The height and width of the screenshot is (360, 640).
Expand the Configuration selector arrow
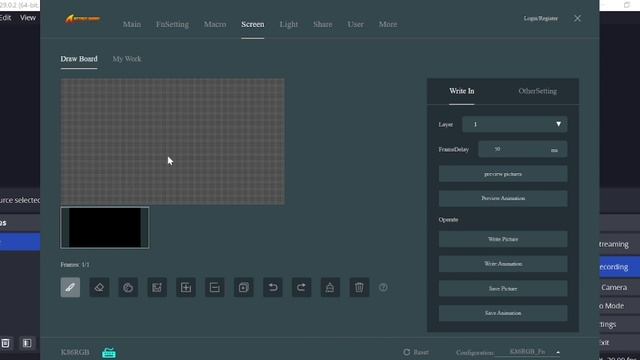click(x=558, y=352)
